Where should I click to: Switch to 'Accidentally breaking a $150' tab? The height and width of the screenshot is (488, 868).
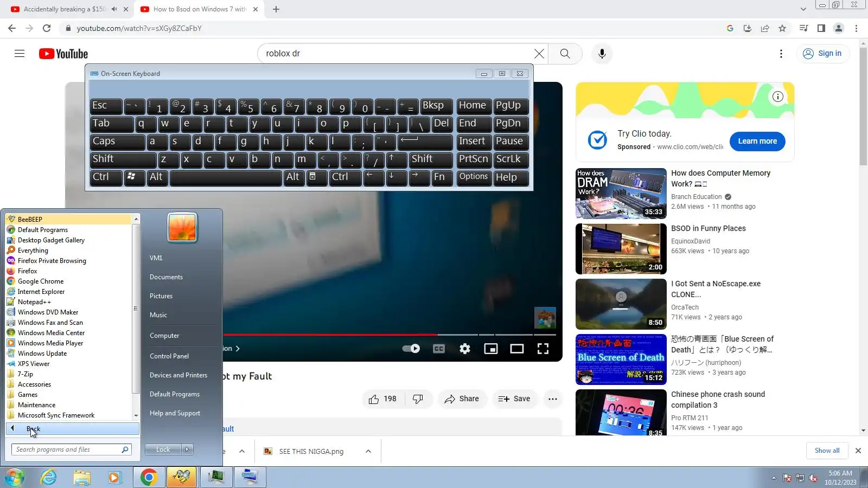pos(64,9)
